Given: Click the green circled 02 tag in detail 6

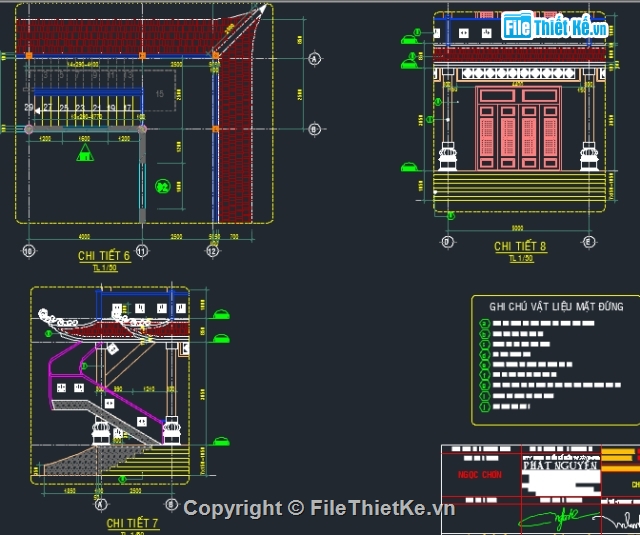Looking at the screenshot, I should pyautogui.click(x=162, y=187).
